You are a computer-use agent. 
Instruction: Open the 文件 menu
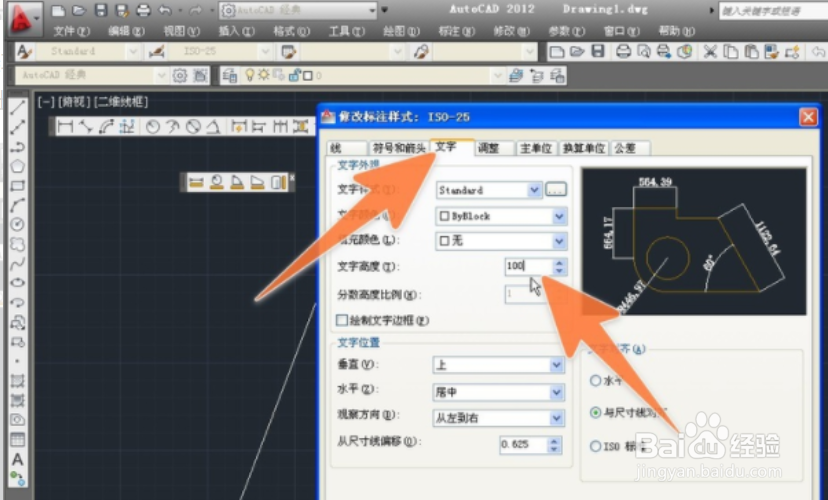coord(71,31)
